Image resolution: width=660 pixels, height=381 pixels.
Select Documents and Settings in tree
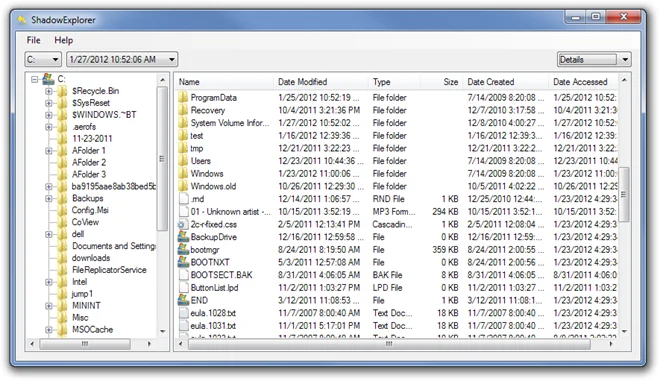(x=114, y=246)
